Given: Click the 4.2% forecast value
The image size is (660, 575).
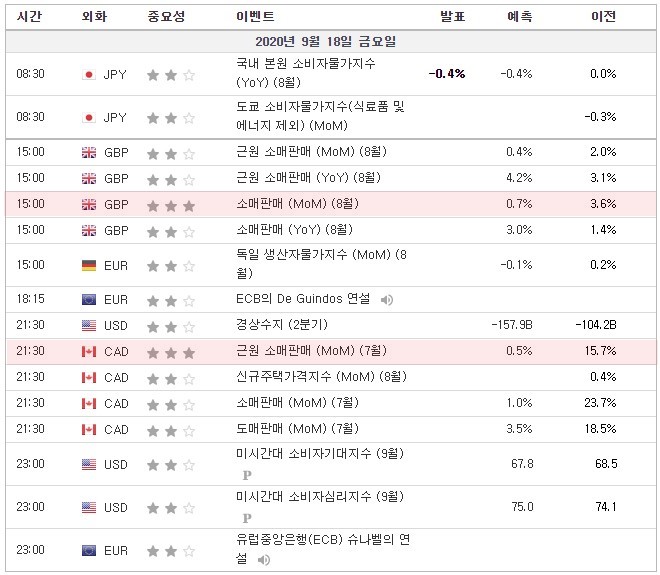Looking at the screenshot, I should pos(519,178).
